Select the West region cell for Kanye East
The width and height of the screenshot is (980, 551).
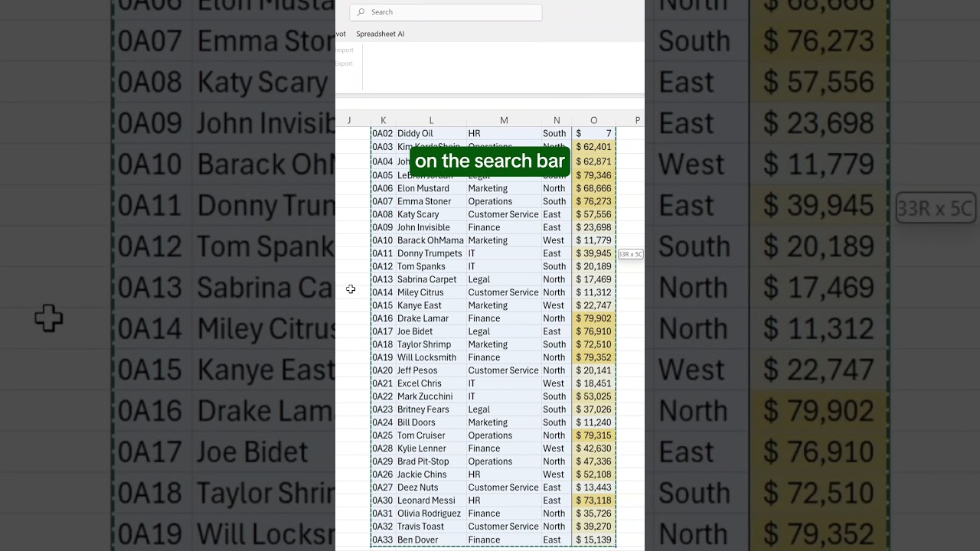pyautogui.click(x=556, y=305)
